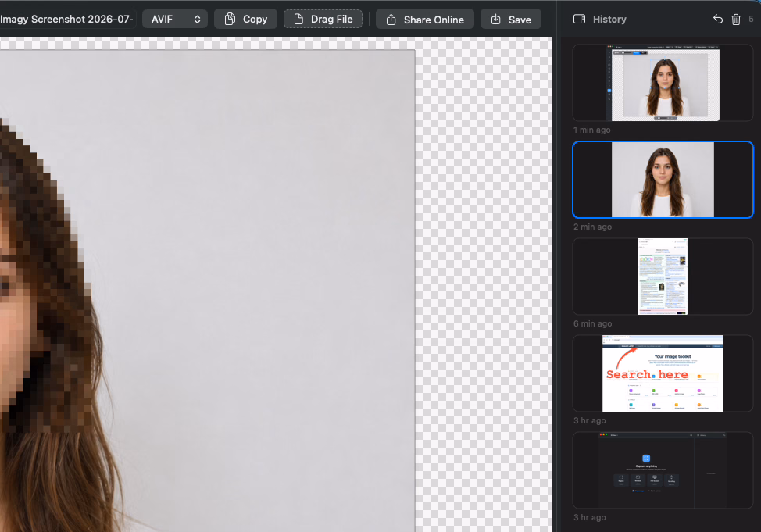
Task: Click the Share Online button
Action: pyautogui.click(x=425, y=20)
